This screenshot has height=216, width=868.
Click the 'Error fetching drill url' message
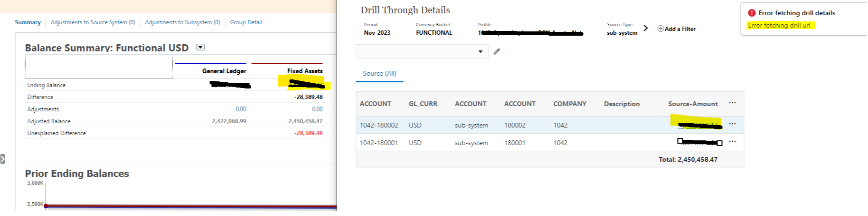click(779, 25)
